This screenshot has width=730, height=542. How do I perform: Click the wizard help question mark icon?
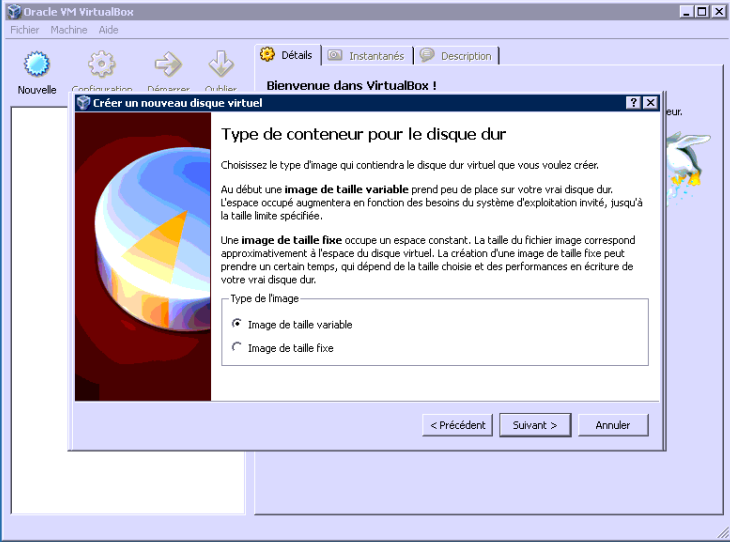[x=634, y=103]
